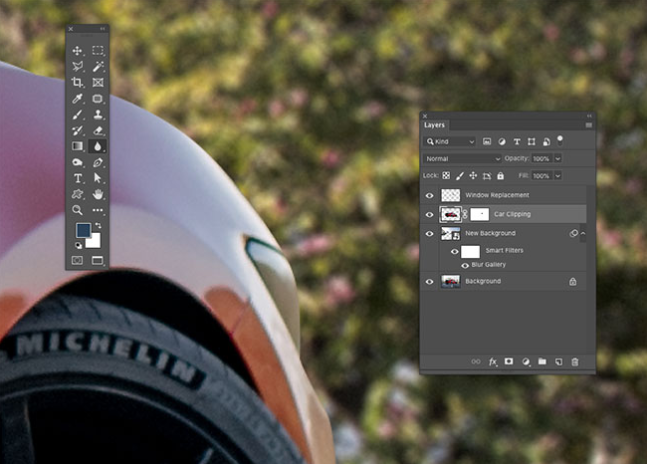Select the Custom Shape tool
Viewport: 647px width, 464px height.
pos(77,194)
